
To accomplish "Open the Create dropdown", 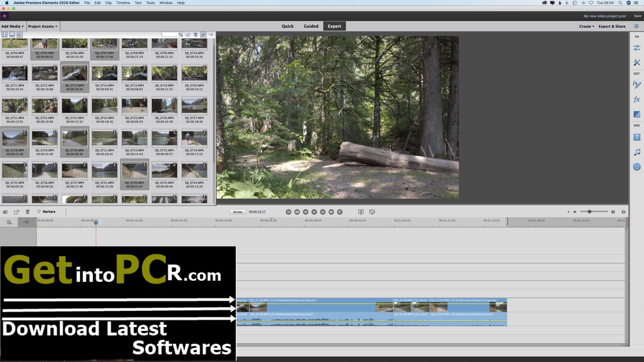I will click(x=587, y=26).
